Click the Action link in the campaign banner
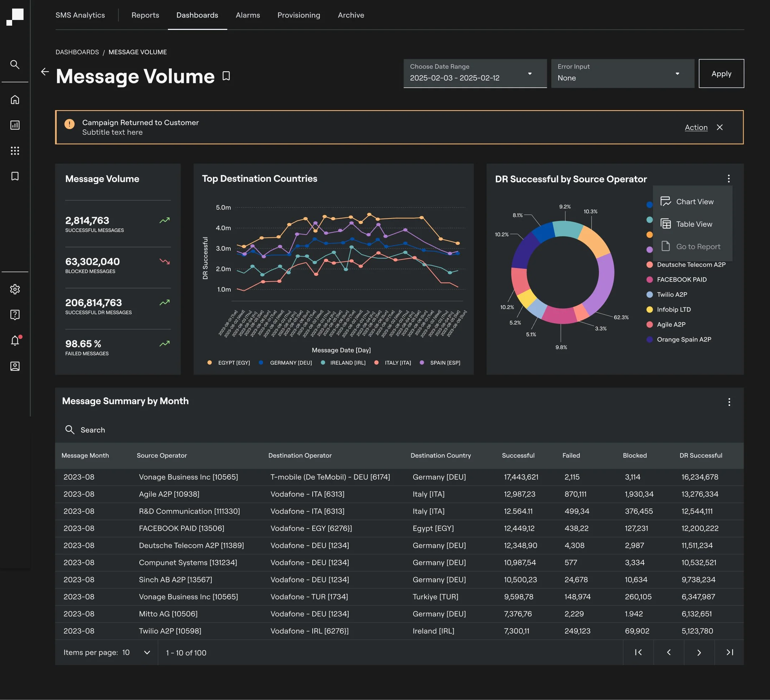Image resolution: width=770 pixels, height=700 pixels. pos(696,127)
